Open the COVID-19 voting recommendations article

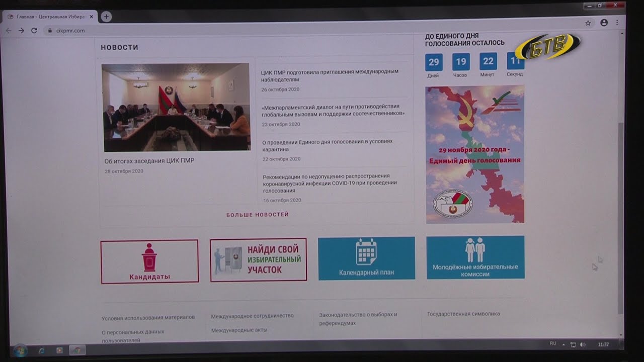[x=330, y=183]
